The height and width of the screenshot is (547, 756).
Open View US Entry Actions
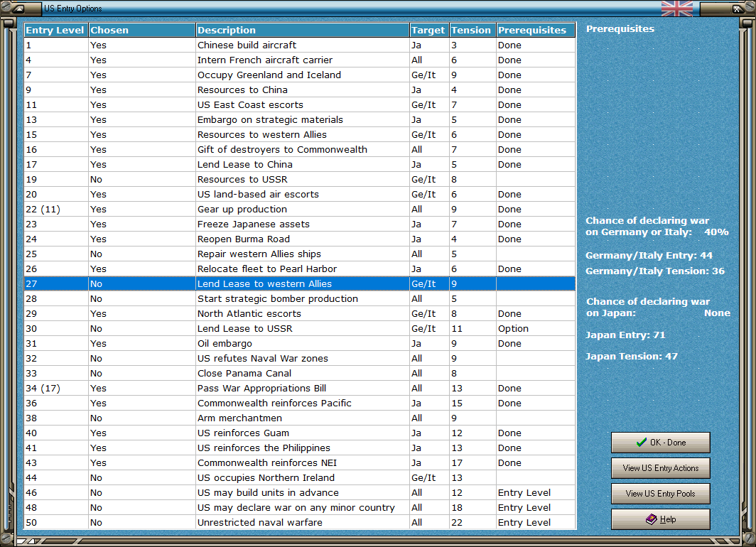tap(661, 468)
